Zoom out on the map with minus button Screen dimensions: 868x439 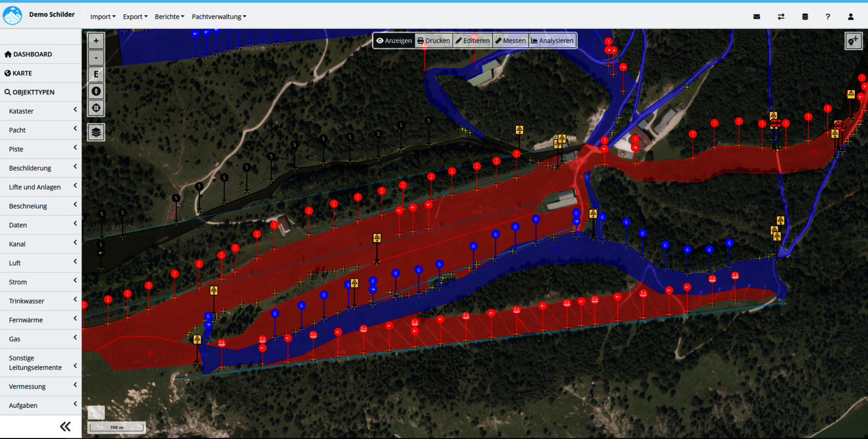tap(96, 58)
